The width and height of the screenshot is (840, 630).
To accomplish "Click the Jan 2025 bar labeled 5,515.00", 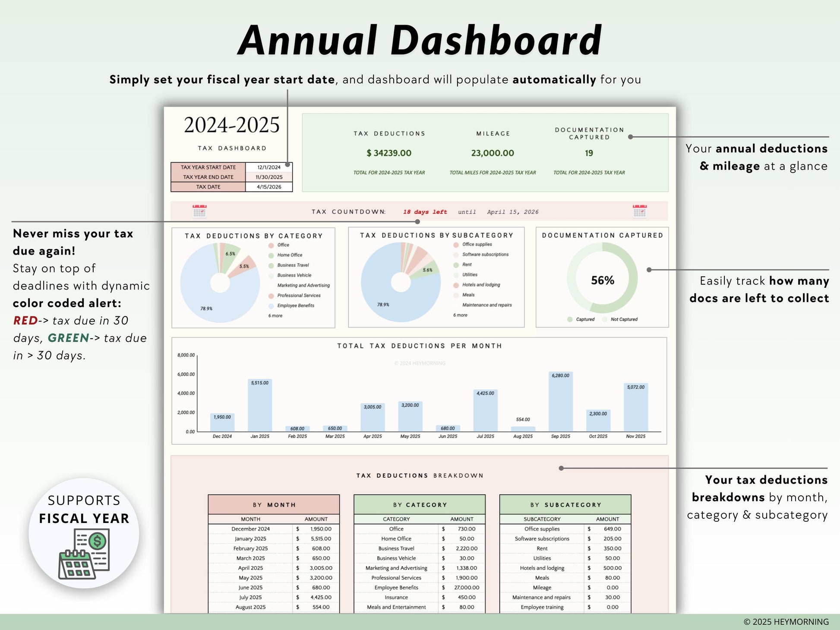I will (x=260, y=405).
